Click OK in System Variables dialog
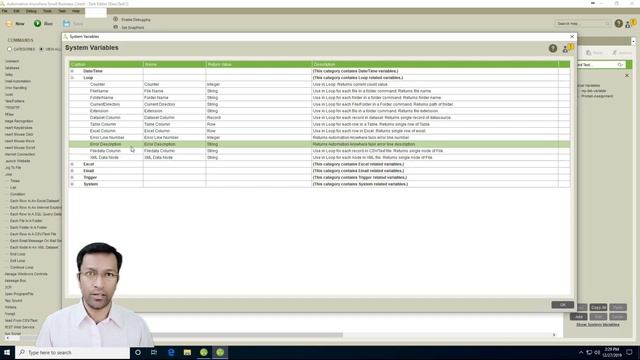Viewport: 640px width, 360px height. (x=562, y=305)
